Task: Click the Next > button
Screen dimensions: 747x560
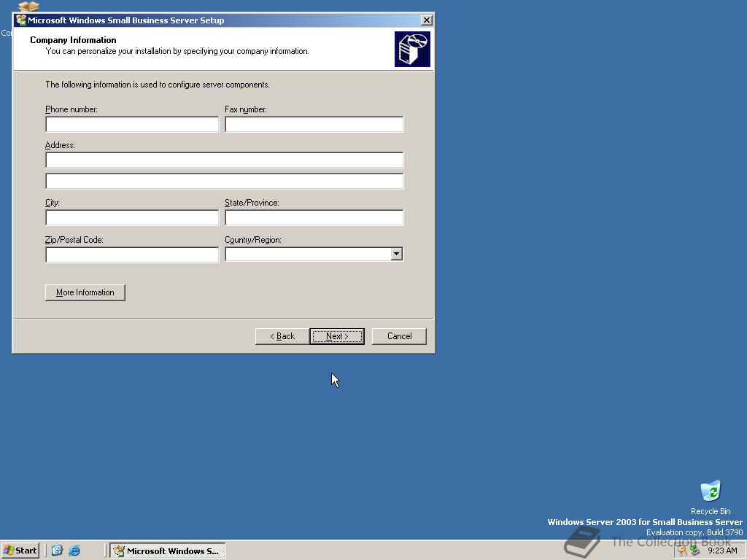Action: coord(337,336)
